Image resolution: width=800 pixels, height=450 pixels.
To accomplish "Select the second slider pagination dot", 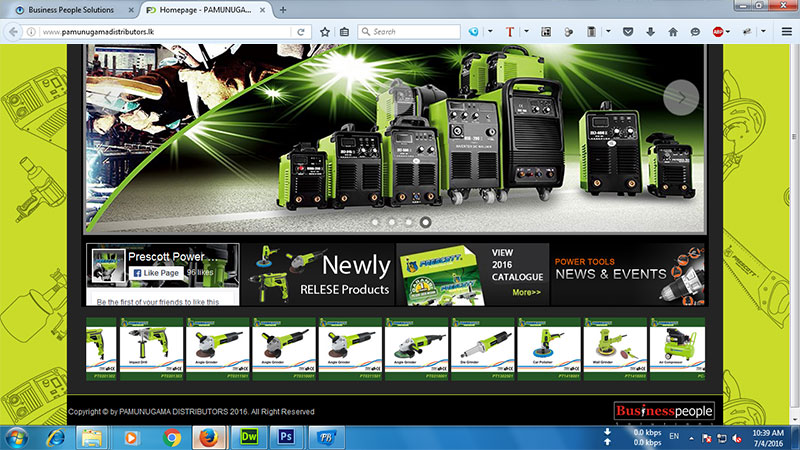I will (x=392, y=222).
